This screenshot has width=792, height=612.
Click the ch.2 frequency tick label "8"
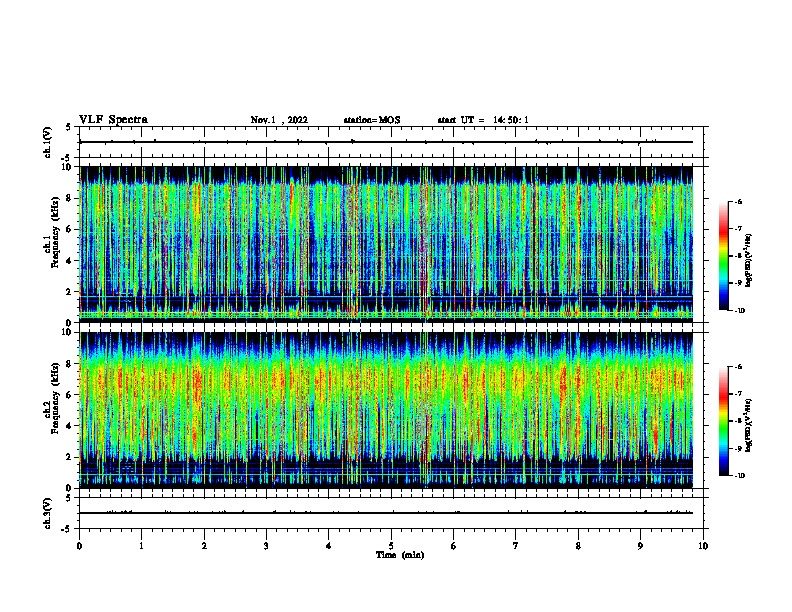[x=70, y=364]
